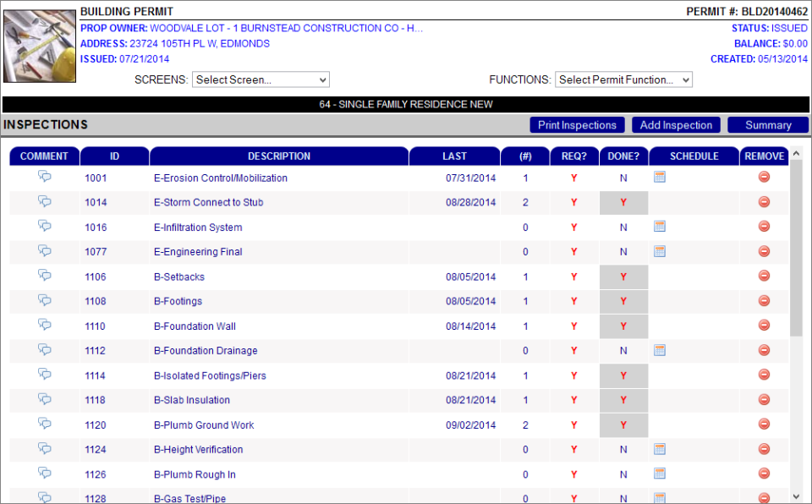
Task: Toggle DONE? Y for B-Plumb Ground Work
Action: point(623,425)
